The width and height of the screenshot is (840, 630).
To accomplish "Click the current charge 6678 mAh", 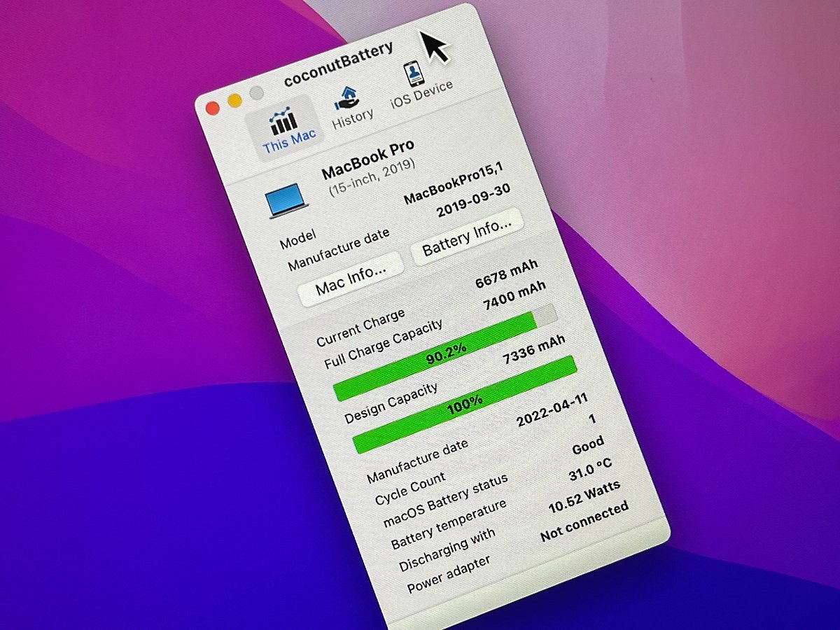I will point(507,272).
